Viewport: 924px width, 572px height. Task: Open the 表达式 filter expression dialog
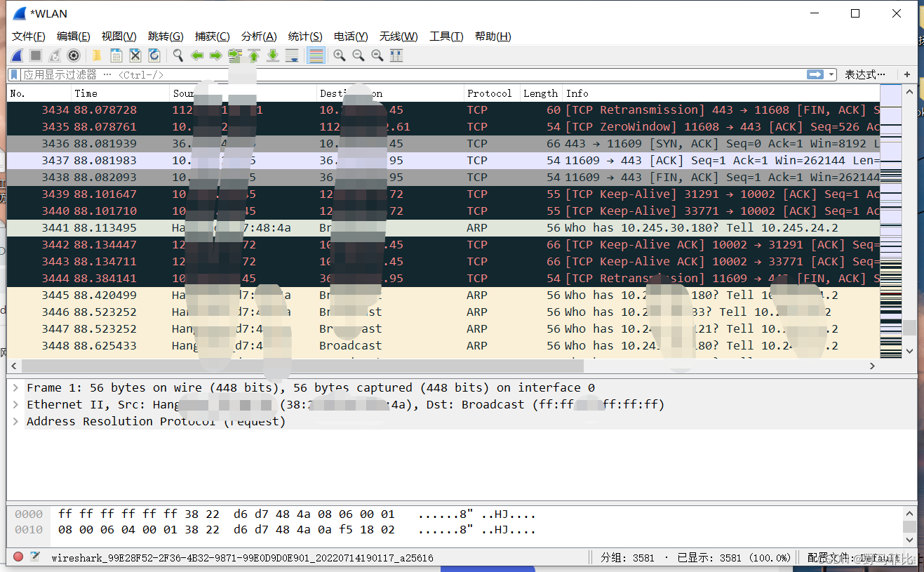864,74
